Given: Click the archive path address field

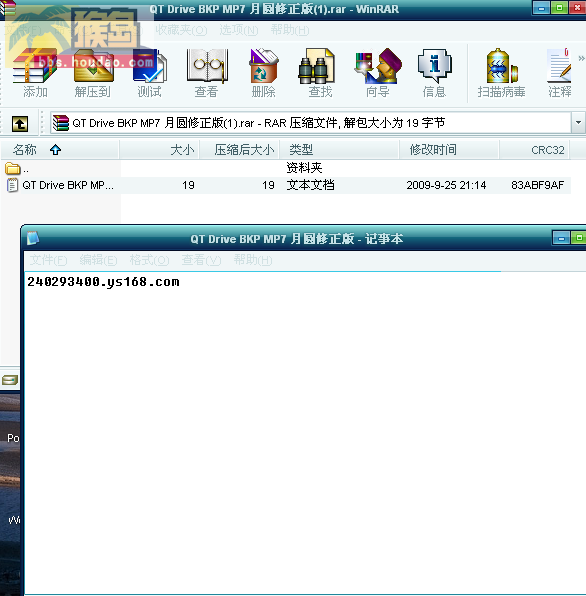Looking at the screenshot, I should (310, 123).
